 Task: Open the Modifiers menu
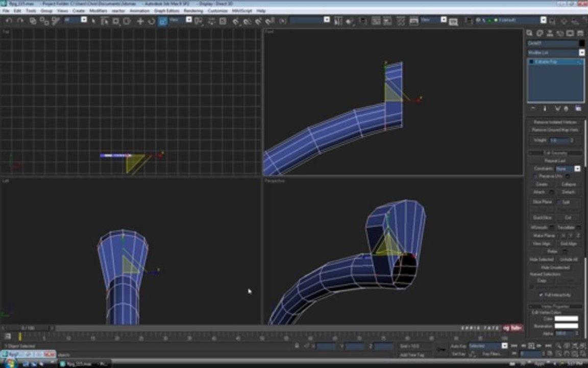click(x=98, y=11)
